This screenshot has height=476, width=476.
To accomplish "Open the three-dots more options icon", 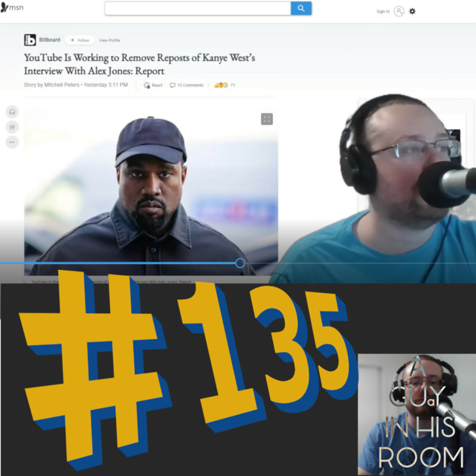I will point(12,142).
